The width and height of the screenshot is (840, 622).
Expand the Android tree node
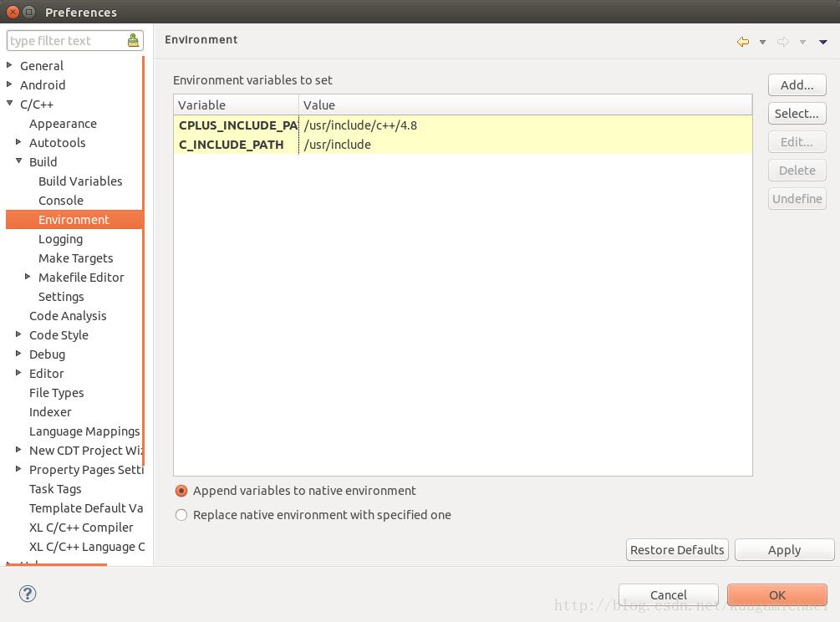(9, 84)
